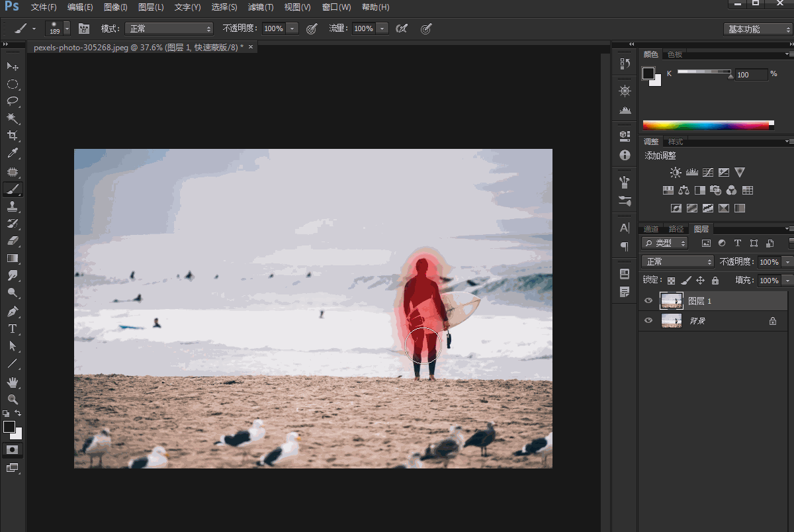Open the 样式 panel tab
The width and height of the screenshot is (794, 532).
pyautogui.click(x=675, y=142)
